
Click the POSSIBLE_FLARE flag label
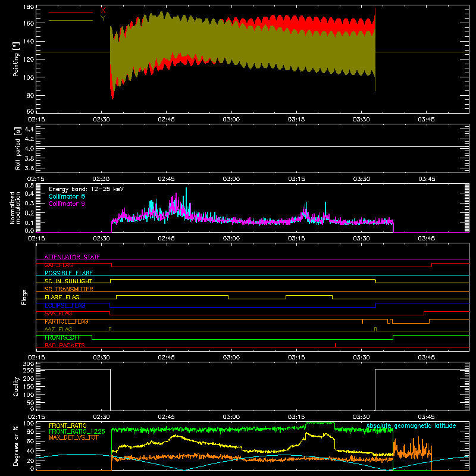coord(68,273)
